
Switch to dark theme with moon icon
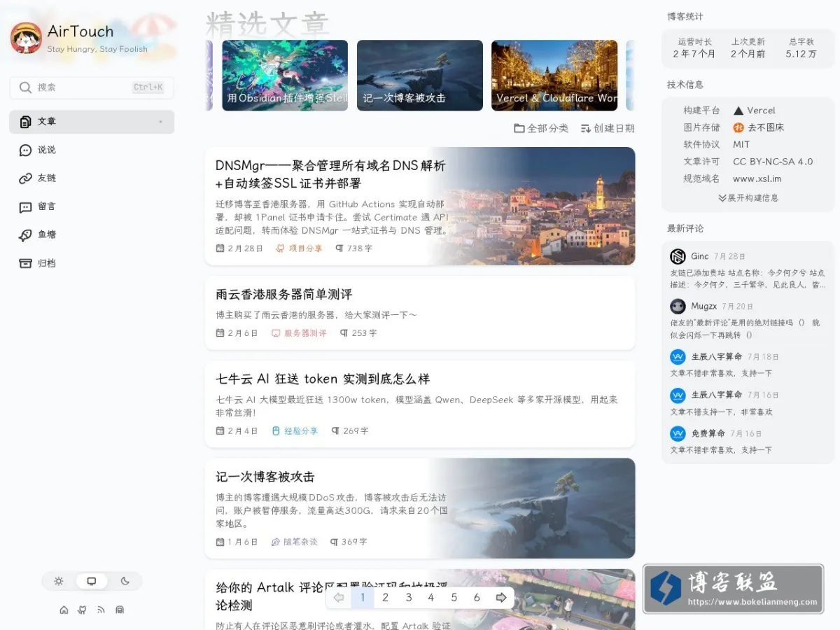click(125, 581)
